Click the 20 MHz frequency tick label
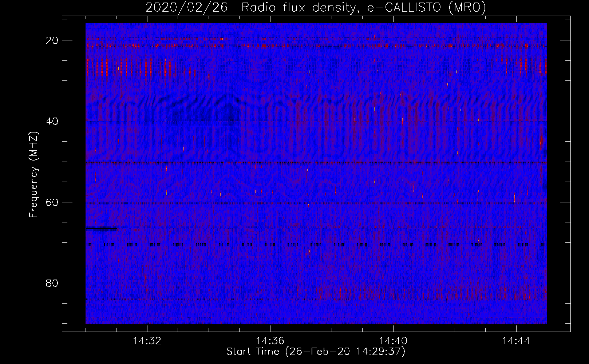This screenshot has width=589, height=364. tap(52, 40)
